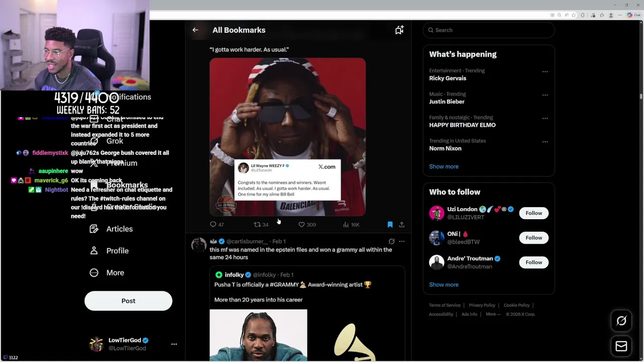Open browser favorites list icon
Image resolution: width=644 pixels, height=362 pixels.
[x=602, y=15]
